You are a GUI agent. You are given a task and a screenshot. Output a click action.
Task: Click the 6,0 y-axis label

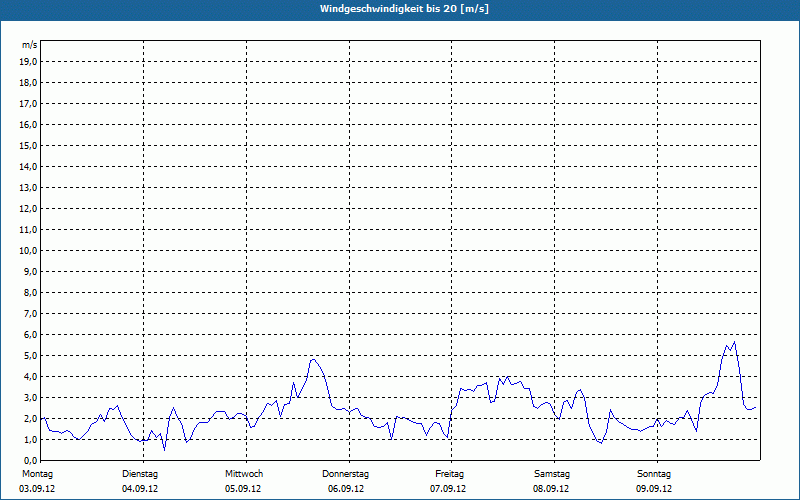30,334
